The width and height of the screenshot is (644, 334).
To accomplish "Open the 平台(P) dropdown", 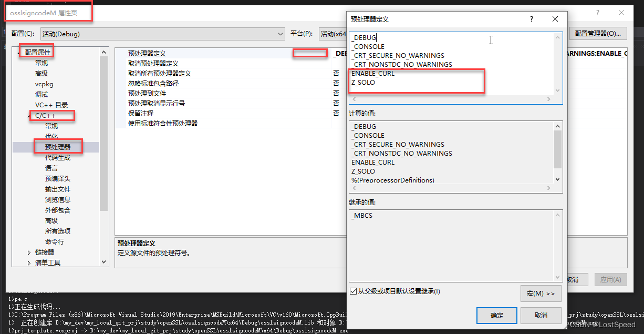I will pyautogui.click(x=333, y=34).
